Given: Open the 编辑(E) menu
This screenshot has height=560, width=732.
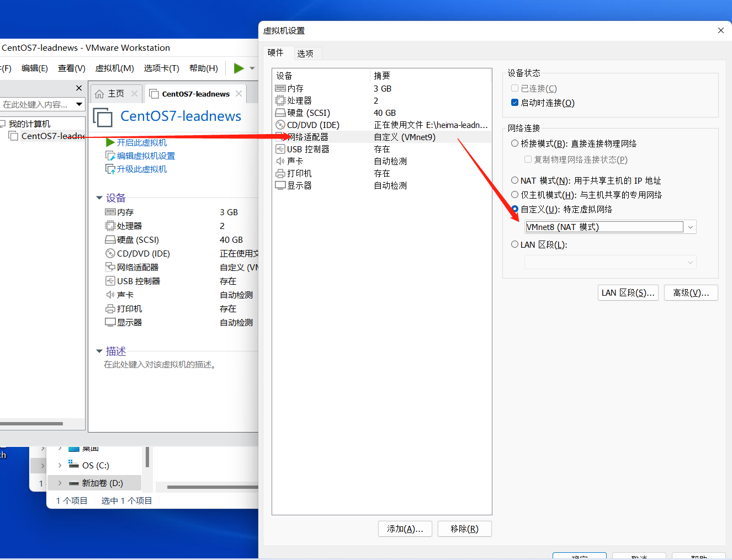Looking at the screenshot, I should click(35, 68).
